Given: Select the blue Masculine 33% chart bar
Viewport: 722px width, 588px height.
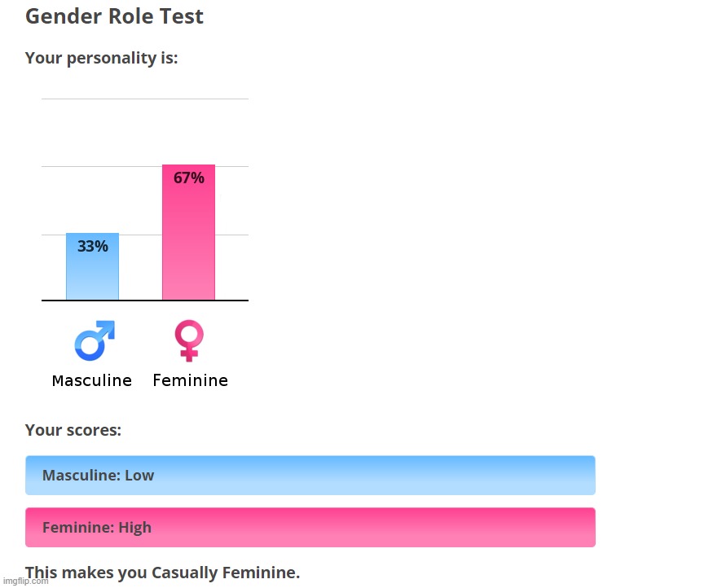Looking at the screenshot, I should 93,266.
